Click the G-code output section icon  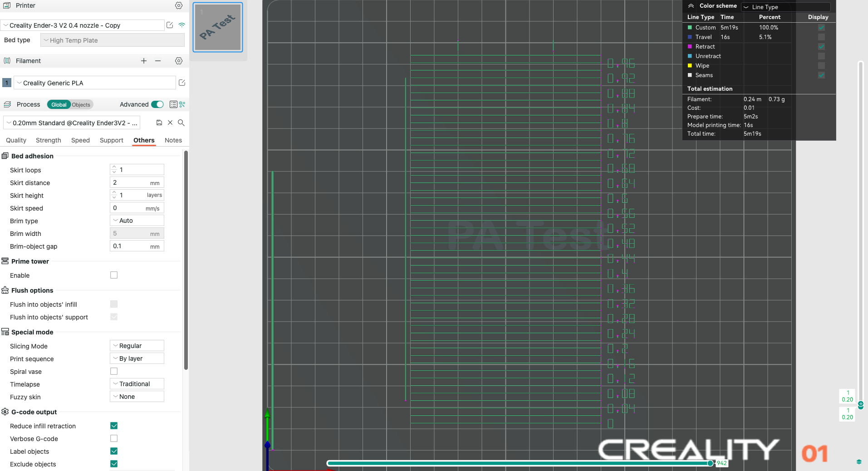pos(5,412)
